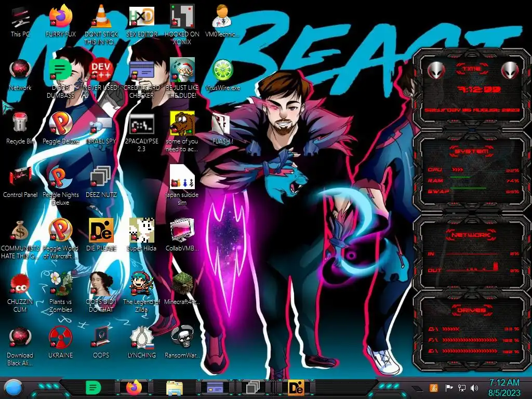Image resolution: width=532 pixels, height=399 pixels.
Task: Click the stacked windows taskbar button
Action: [253, 388]
